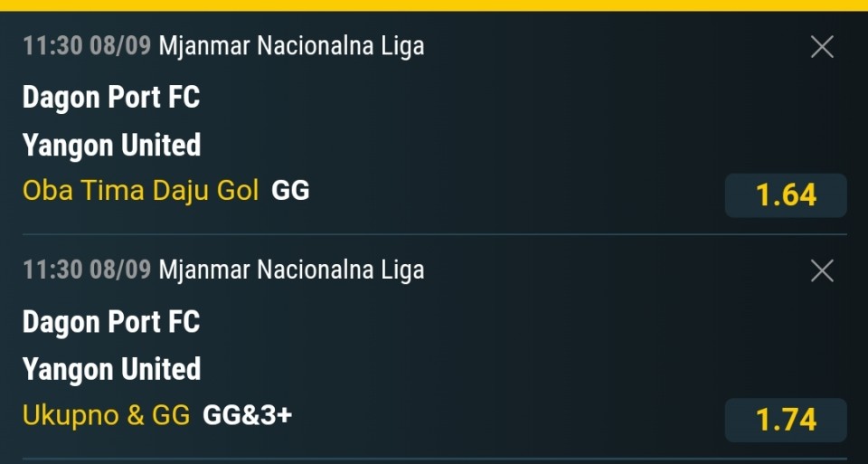868x464 pixels.
Task: Select Yangon United in the GG bet
Action: point(111,145)
